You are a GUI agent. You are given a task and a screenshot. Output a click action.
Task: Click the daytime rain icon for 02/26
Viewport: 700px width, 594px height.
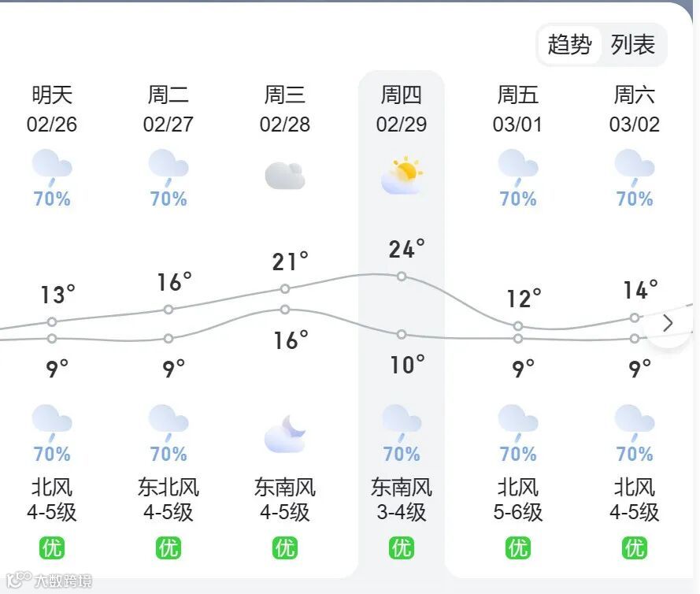52,165
